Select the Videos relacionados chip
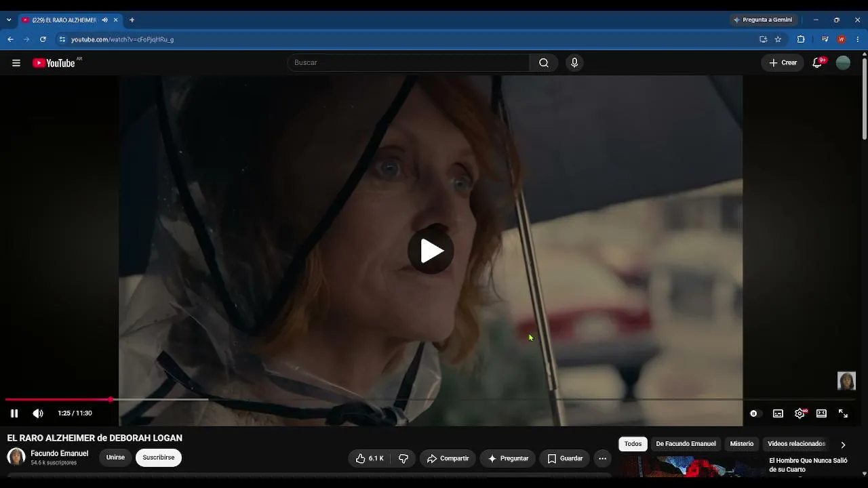The width and height of the screenshot is (868, 488). coord(796,444)
